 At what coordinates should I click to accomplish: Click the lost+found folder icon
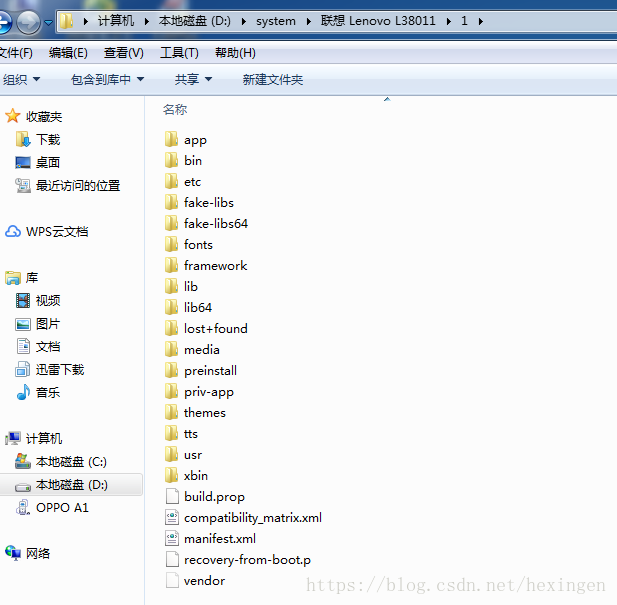[171, 328]
